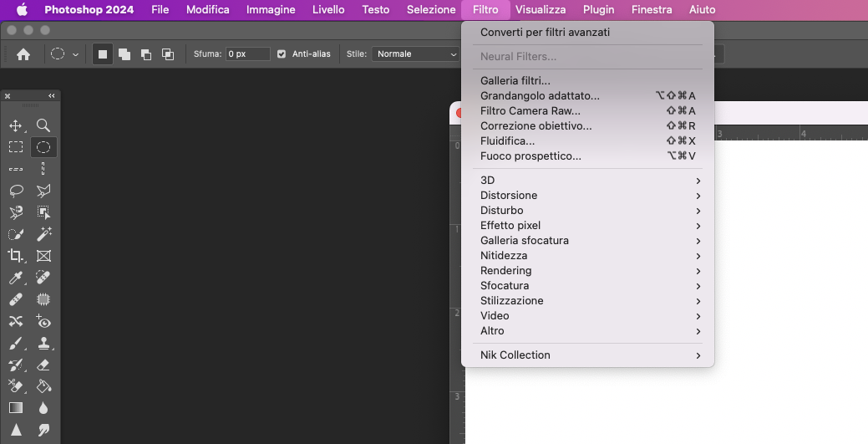The width and height of the screenshot is (868, 444).
Task: Select the Object Selection tool
Action: pyautogui.click(x=43, y=212)
